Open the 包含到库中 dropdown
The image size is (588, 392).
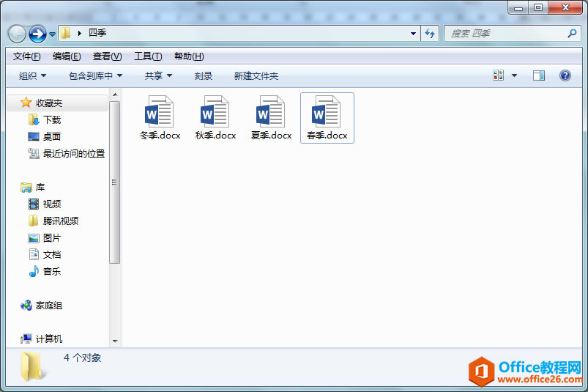coord(96,75)
